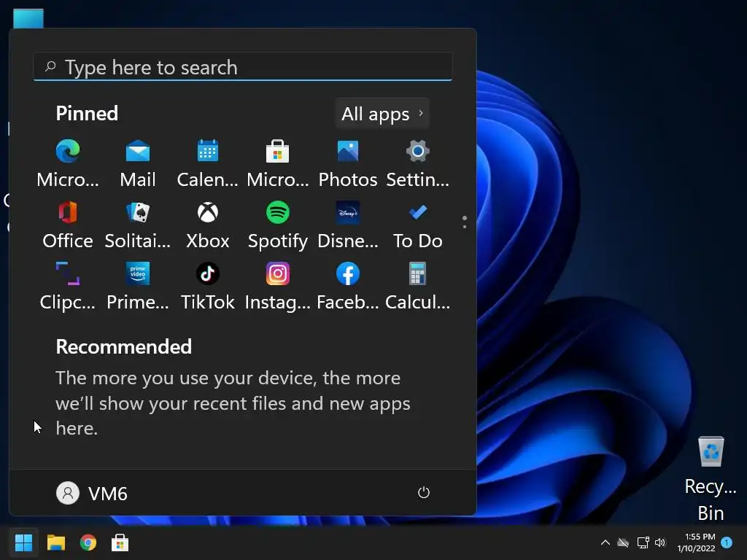Select the Recycle Bin desktop icon
This screenshot has height=560, width=747.
(711, 480)
